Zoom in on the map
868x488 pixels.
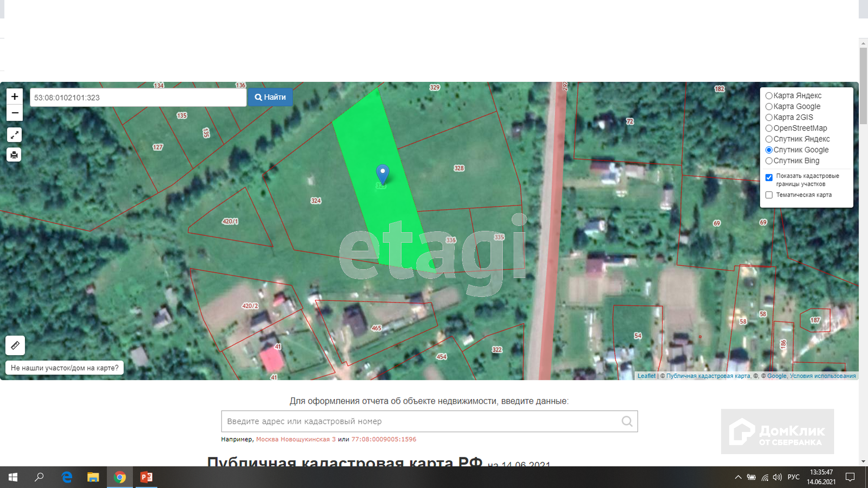(x=14, y=96)
